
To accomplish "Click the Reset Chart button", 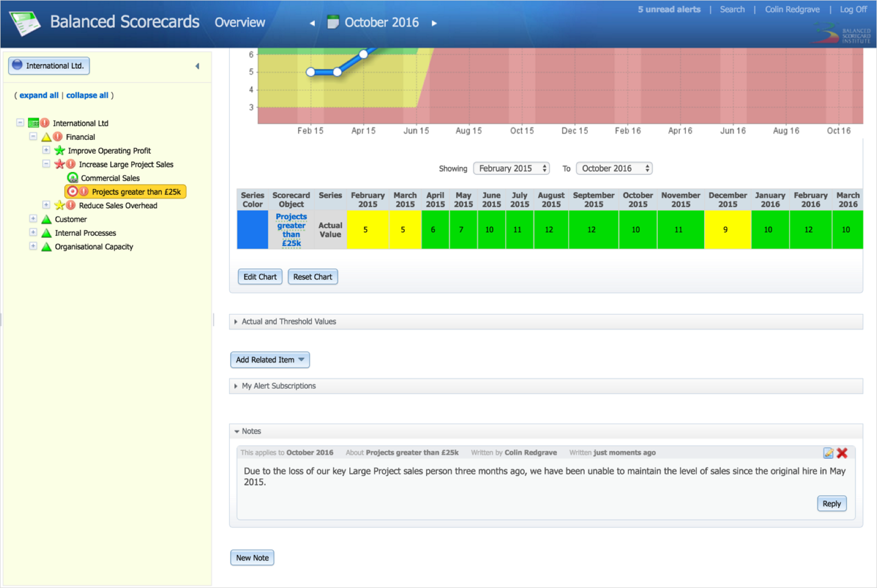I will tap(313, 277).
